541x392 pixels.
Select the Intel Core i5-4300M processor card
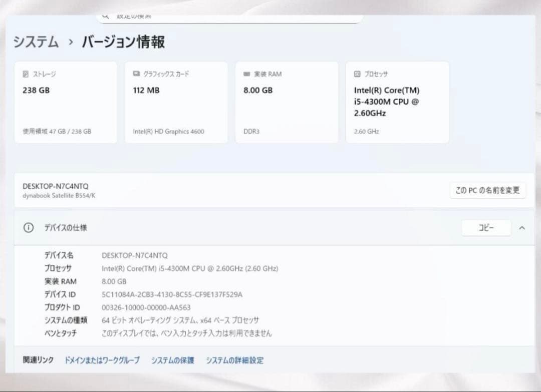[397, 102]
